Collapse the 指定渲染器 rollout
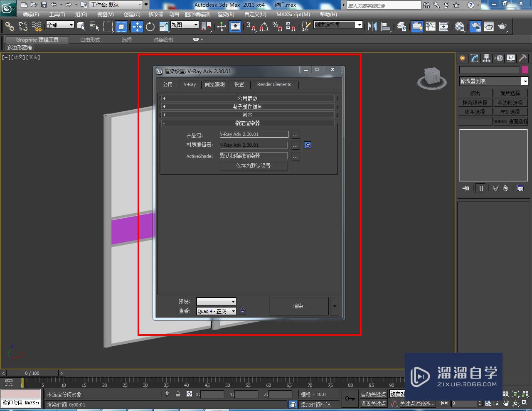The image size is (532, 411). point(247,123)
